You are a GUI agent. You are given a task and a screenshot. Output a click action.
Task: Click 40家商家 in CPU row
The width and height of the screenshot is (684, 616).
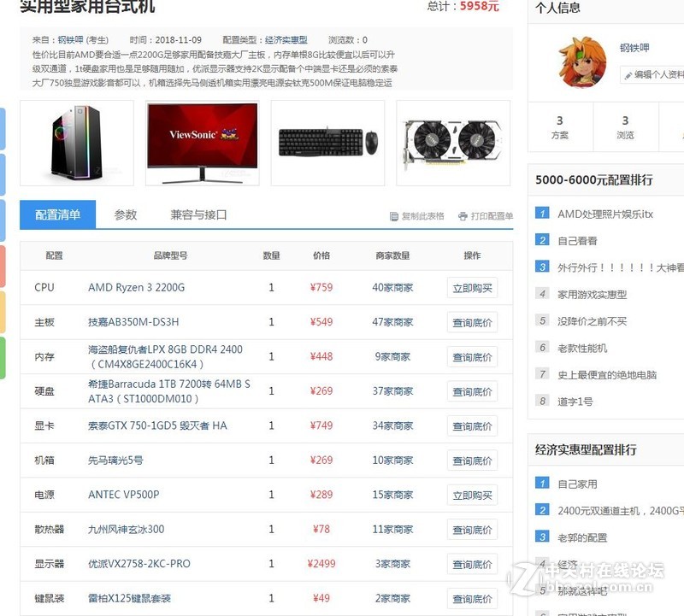point(392,288)
